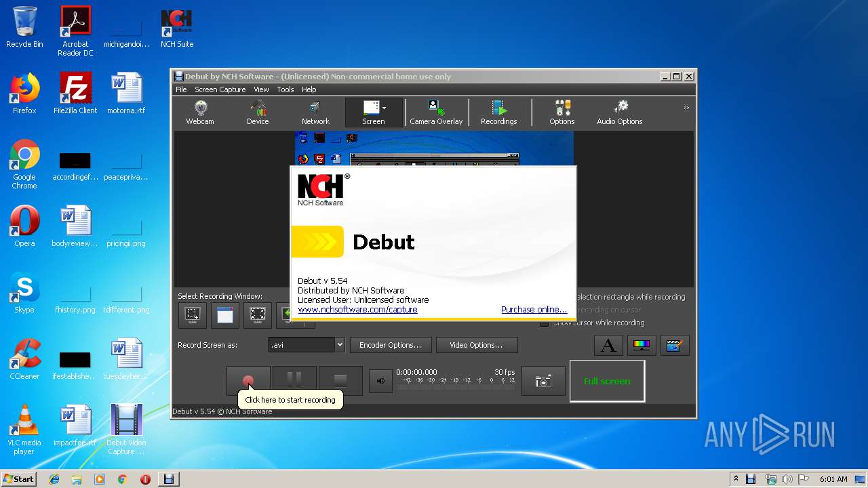This screenshot has width=868, height=488.
Task: Open the video effects clapperboard tool
Action: [x=673, y=345]
